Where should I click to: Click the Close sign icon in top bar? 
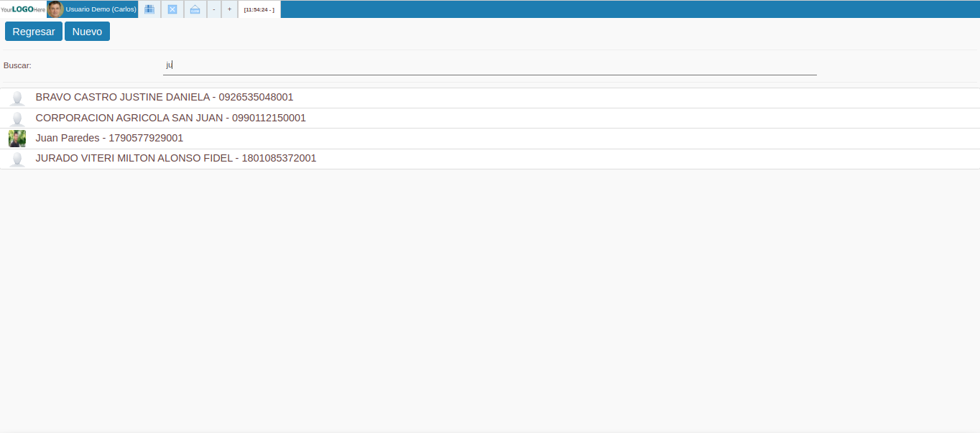point(195,9)
